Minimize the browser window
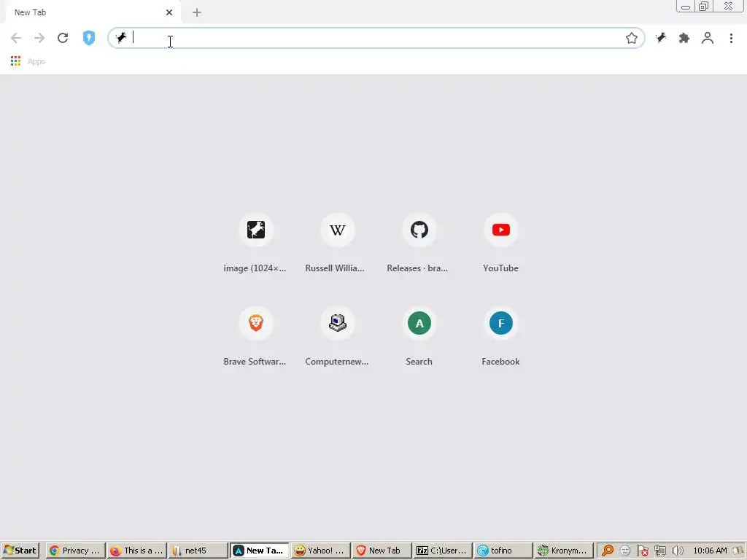The image size is (747, 560). [686, 6]
